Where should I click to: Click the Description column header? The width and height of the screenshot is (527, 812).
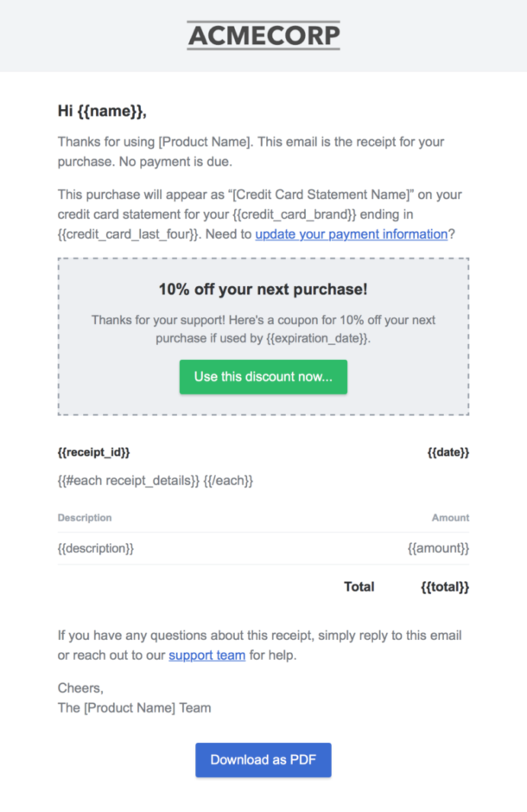[x=85, y=518]
